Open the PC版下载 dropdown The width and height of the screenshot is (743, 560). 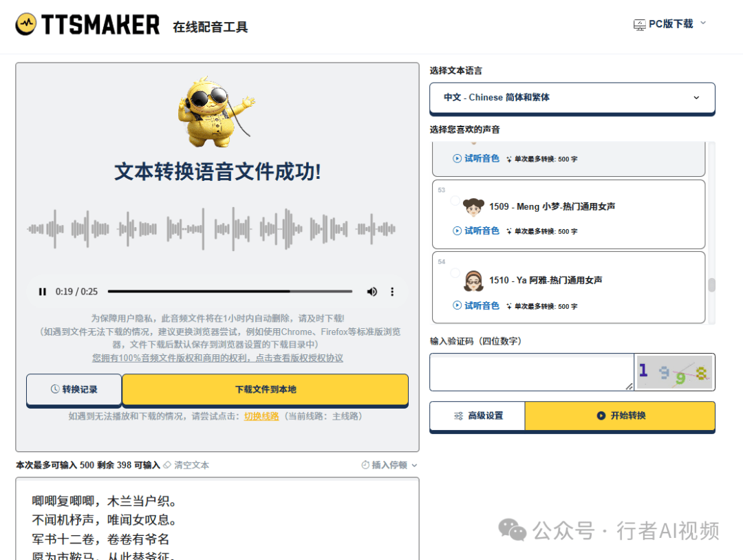click(x=670, y=23)
